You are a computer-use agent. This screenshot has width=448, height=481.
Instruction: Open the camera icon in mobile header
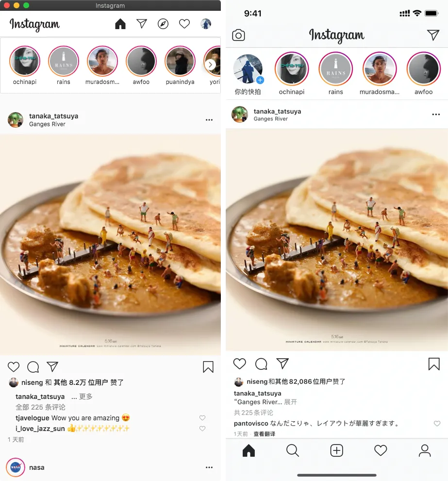[238, 35]
